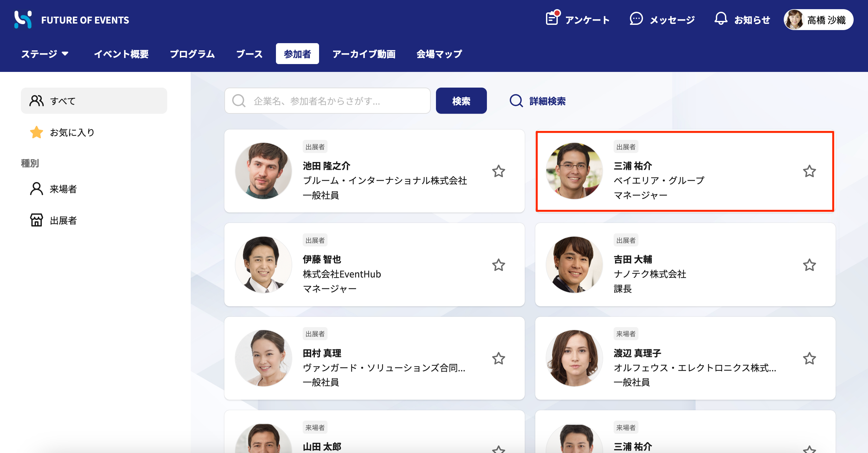Image resolution: width=868 pixels, height=453 pixels.
Task: Click the メッセージ label
Action: click(672, 20)
